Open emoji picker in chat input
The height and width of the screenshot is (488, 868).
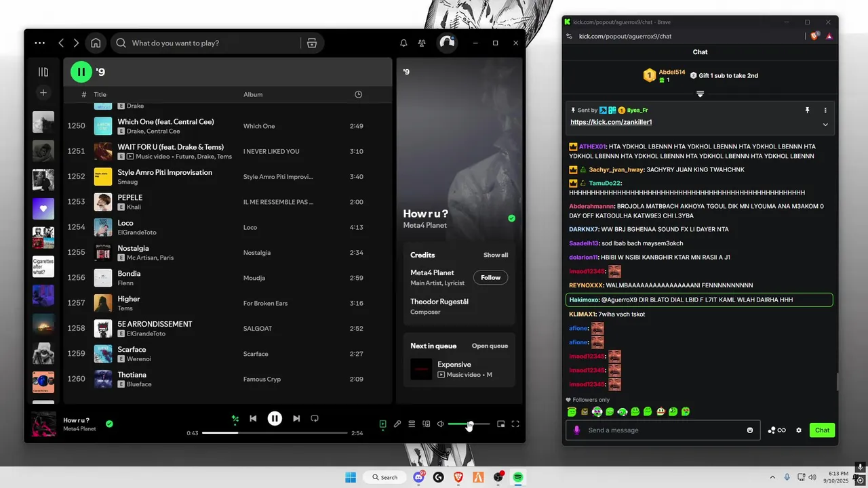click(750, 430)
